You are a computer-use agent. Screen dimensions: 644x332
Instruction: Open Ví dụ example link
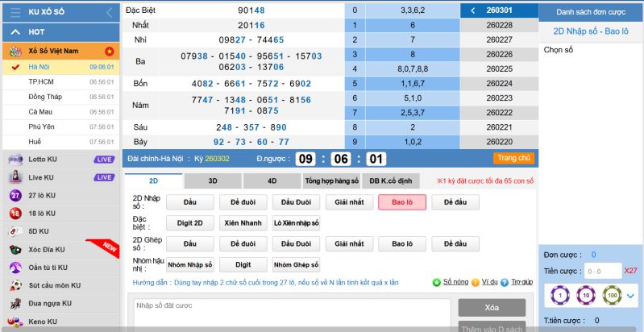coord(489,282)
